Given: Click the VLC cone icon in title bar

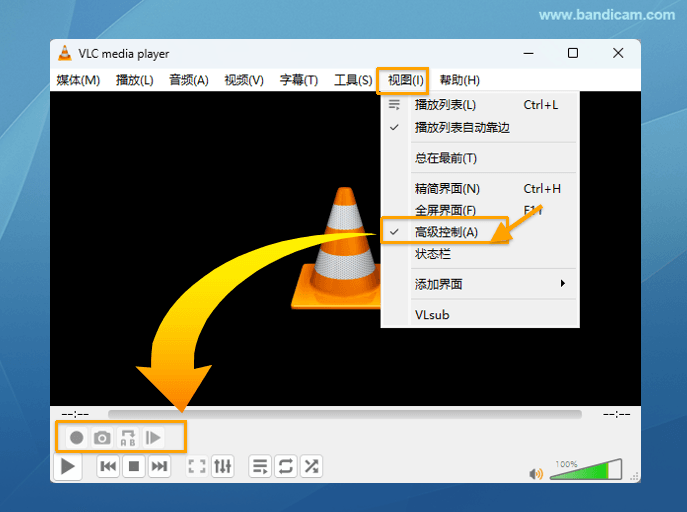Looking at the screenshot, I should [65, 53].
